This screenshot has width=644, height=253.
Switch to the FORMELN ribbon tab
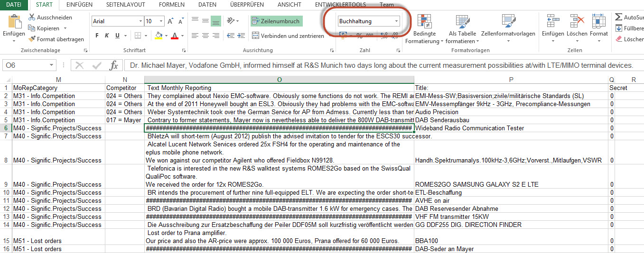click(171, 5)
